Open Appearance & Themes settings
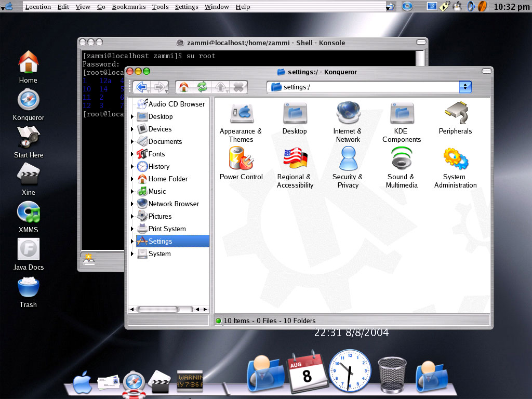This screenshot has width=532, height=399. [241, 123]
